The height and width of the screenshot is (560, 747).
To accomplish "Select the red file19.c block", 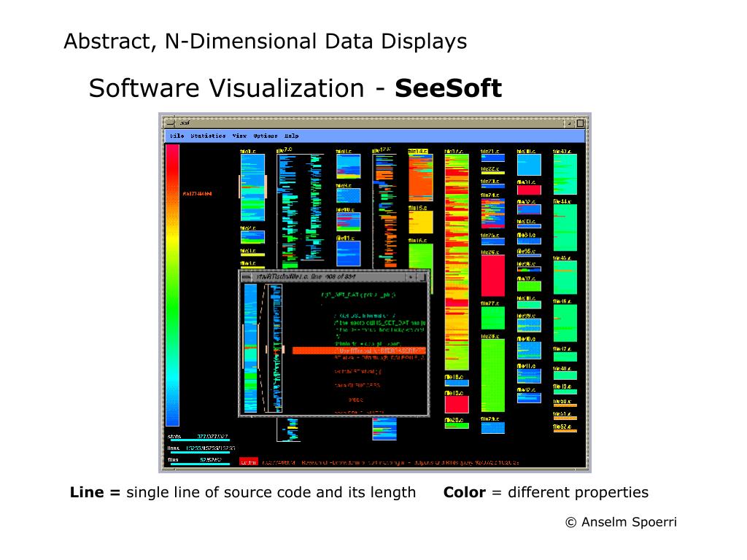I will [x=457, y=404].
